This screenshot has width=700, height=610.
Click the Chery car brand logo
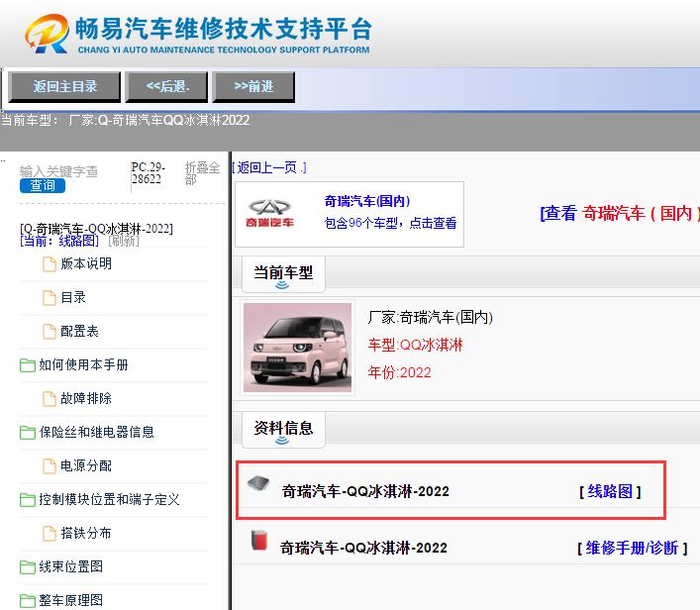point(269,214)
